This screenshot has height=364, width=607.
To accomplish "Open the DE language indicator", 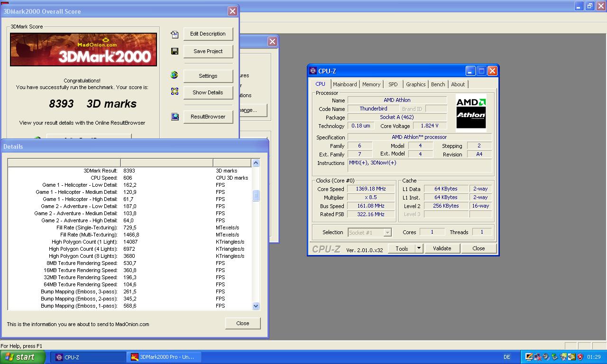I will 506,357.
